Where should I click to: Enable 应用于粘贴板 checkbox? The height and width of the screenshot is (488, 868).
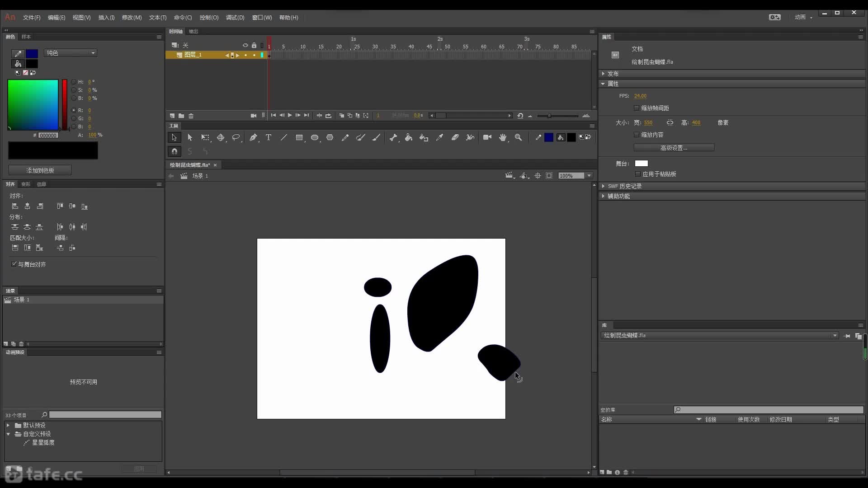[638, 174]
